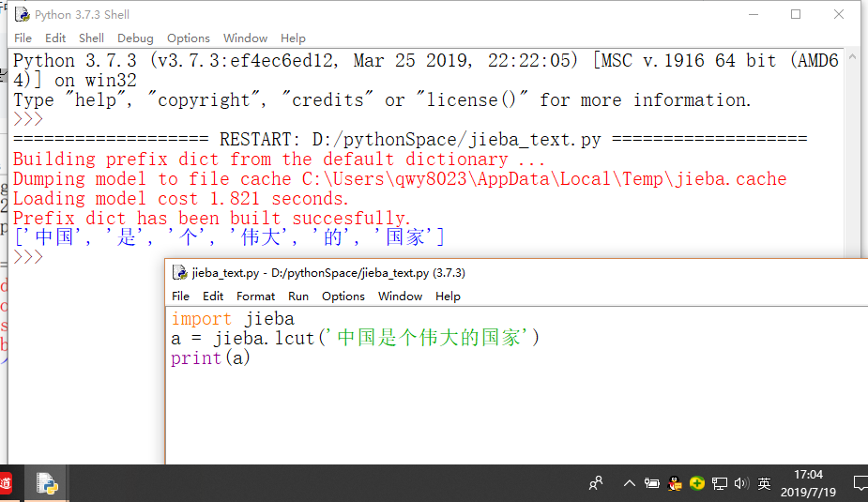Screen dimensions: 868x502
Task: Click network icon in system tray
Action: [720, 484]
